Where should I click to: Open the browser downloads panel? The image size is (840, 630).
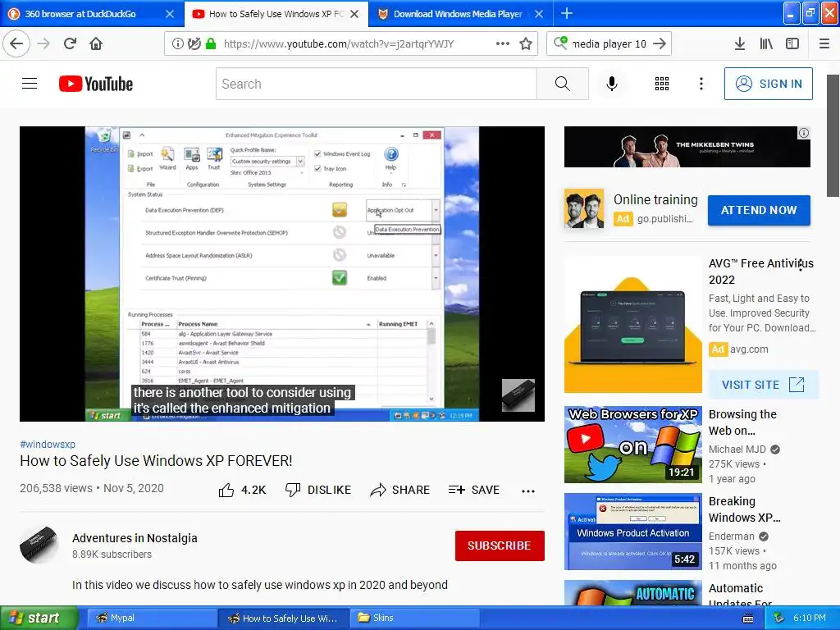click(x=739, y=44)
